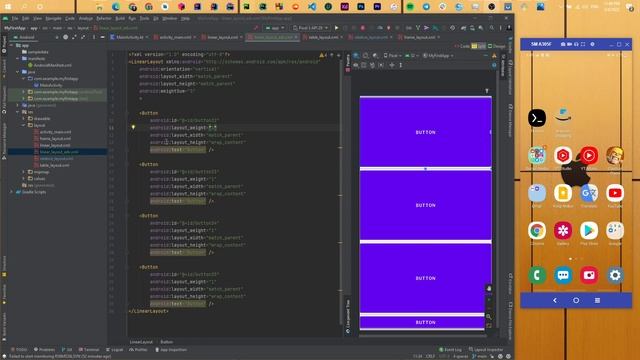Screen dimensions: 640x360
Task: Switch to activity_main.xml editor tab
Action: [x=175, y=37]
